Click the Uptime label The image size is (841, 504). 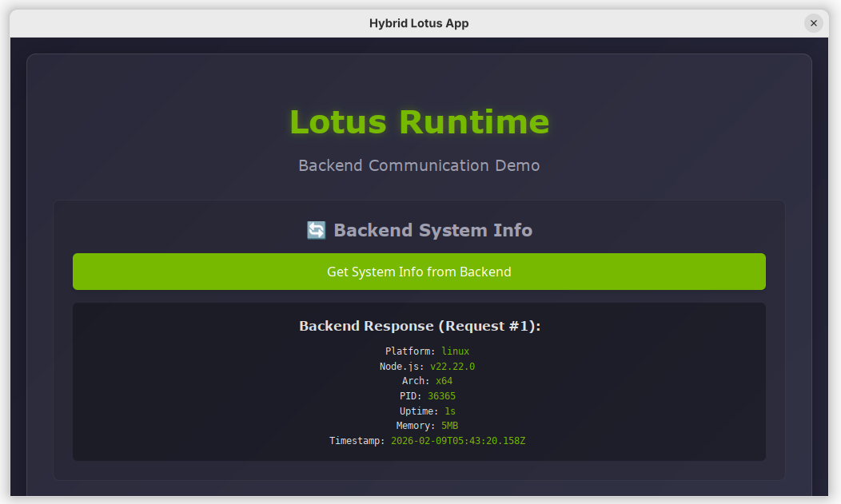click(419, 411)
